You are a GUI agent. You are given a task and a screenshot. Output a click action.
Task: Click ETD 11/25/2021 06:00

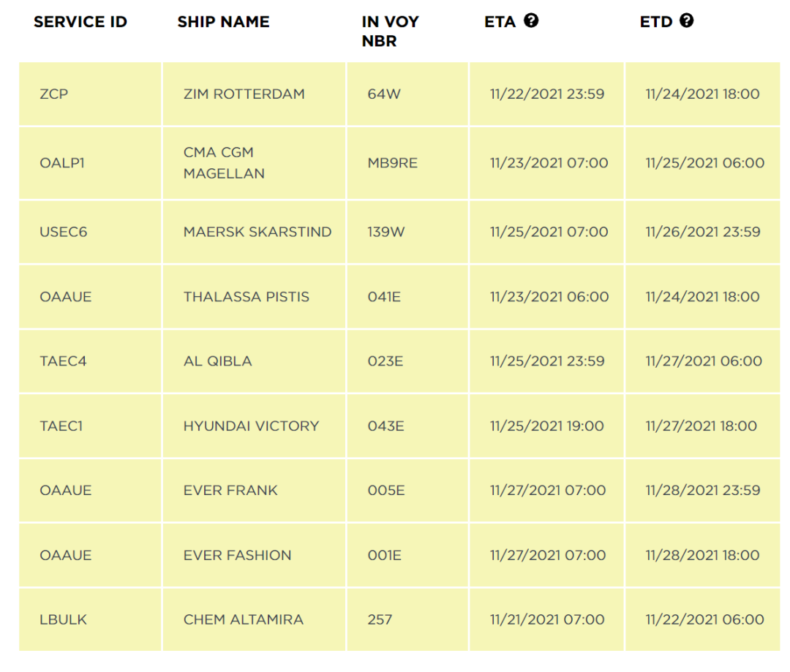pos(705,163)
